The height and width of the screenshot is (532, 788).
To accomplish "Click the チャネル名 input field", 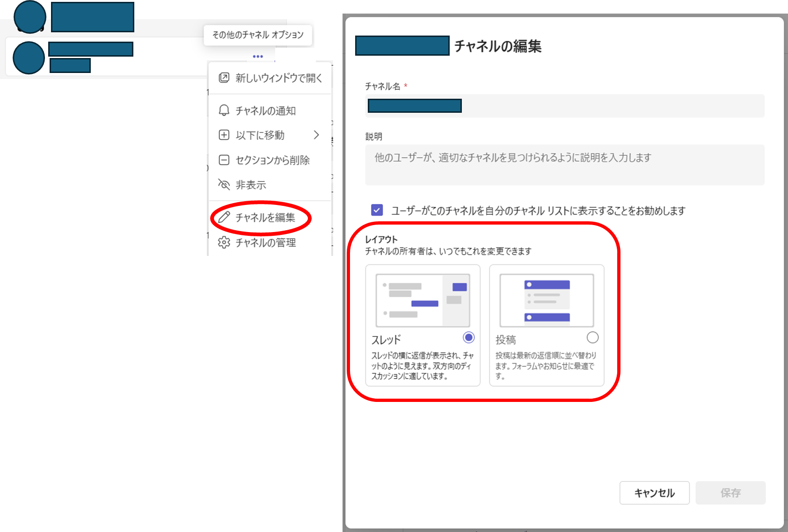I will pos(565,106).
